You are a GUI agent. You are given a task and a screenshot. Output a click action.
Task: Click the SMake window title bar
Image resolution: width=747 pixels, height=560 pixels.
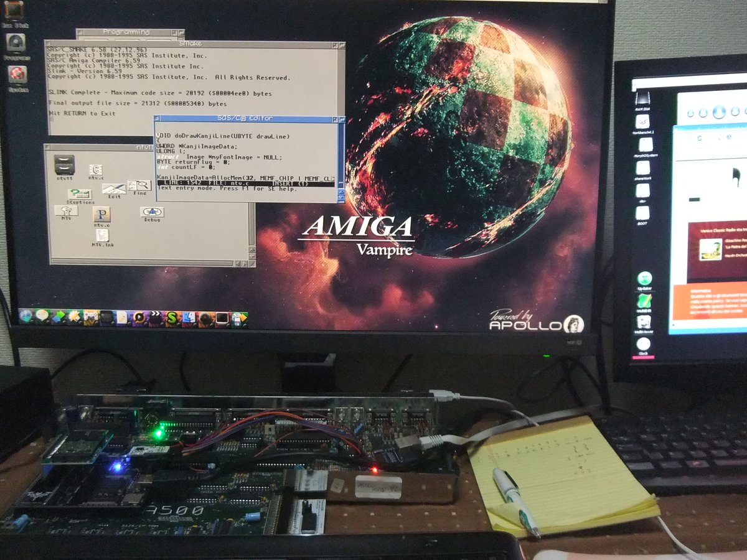tap(194, 44)
